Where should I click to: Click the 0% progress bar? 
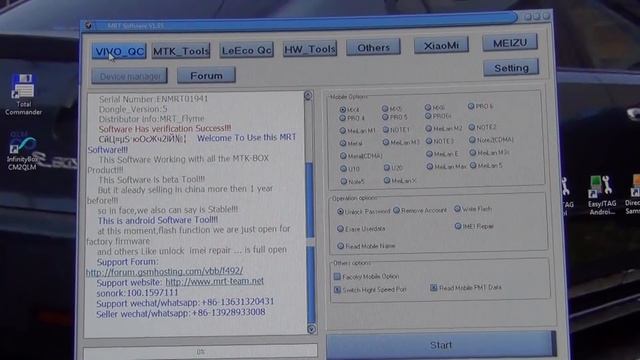(x=200, y=351)
